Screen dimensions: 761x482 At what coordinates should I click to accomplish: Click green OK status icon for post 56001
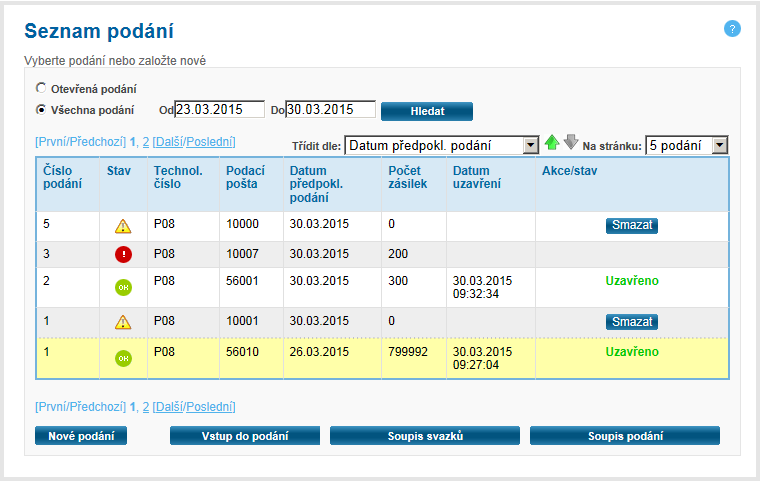tap(123, 287)
